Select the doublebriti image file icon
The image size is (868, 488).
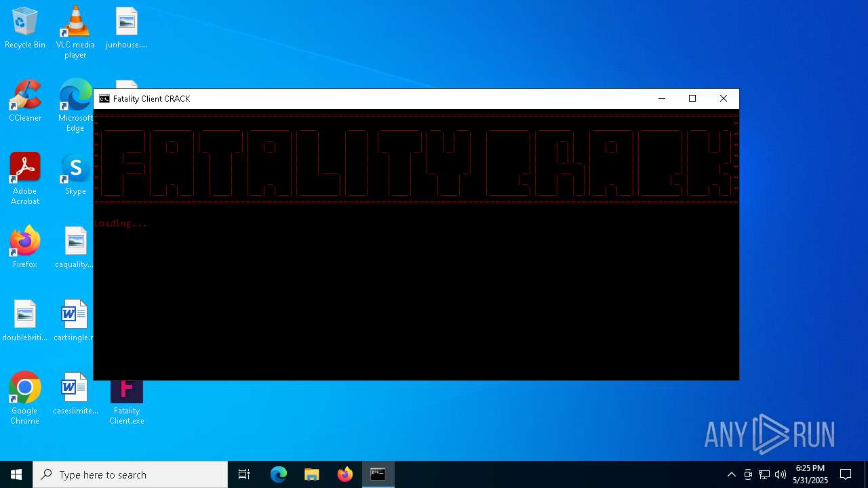tap(25, 321)
